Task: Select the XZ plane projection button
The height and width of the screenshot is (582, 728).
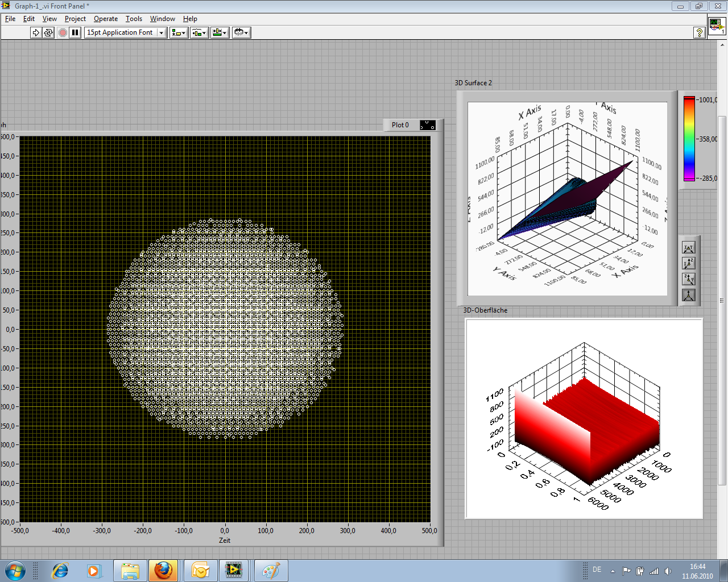Action: click(x=689, y=263)
